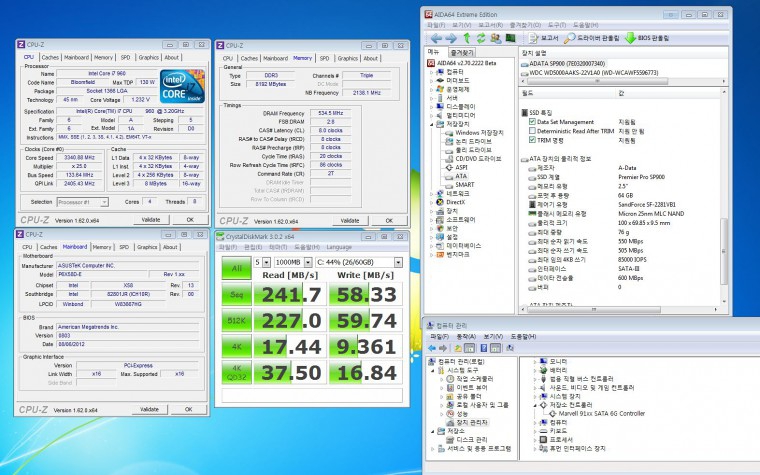760x475 pixels.
Task: Open test count dropdown showing 5 in CrystalDiskMark
Action: click(266, 262)
